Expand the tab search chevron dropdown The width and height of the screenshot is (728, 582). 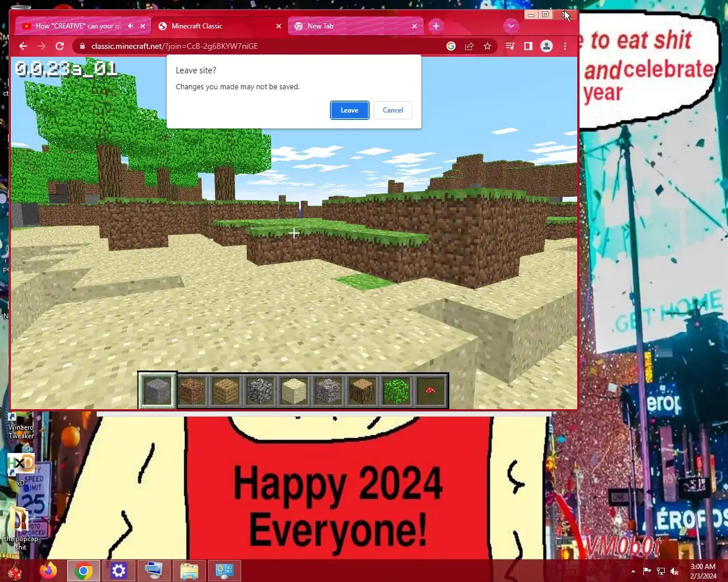tap(511, 26)
